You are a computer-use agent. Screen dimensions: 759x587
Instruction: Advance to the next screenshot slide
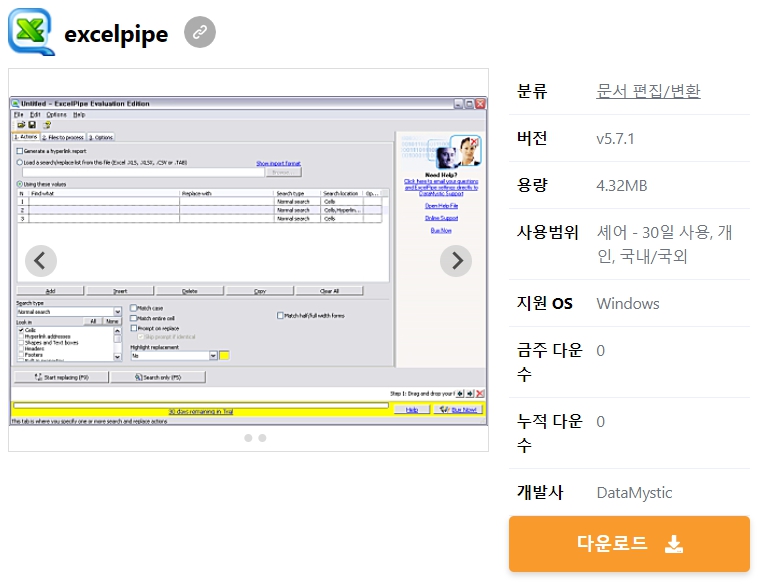456,261
